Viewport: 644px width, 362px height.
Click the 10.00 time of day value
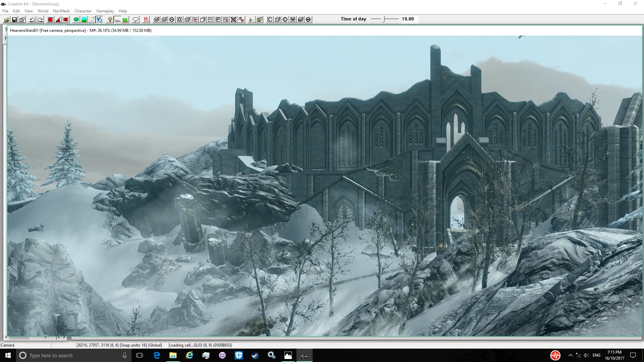point(408,19)
